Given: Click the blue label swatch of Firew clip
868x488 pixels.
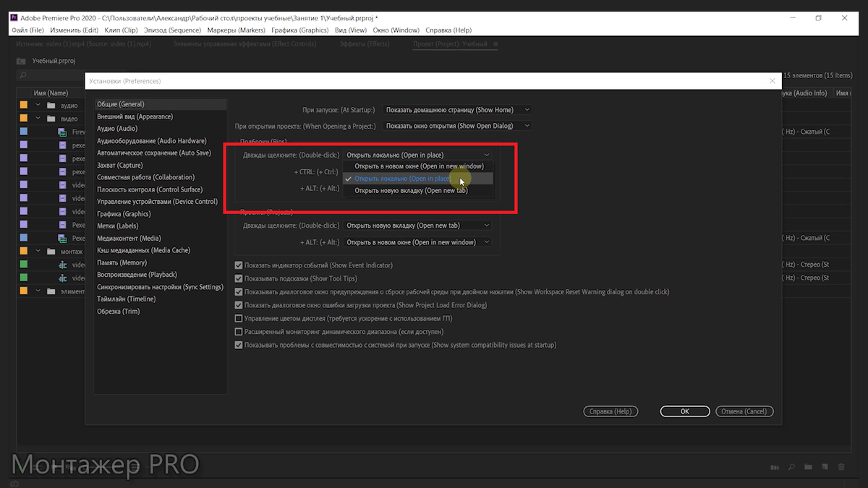Looking at the screenshot, I should 24,132.
